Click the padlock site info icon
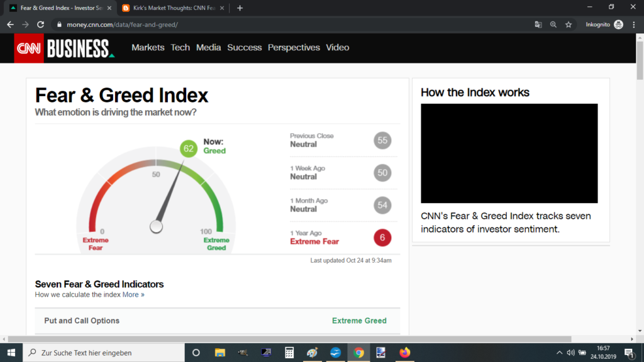Viewport: 644px width, 362px height. pos(59,25)
